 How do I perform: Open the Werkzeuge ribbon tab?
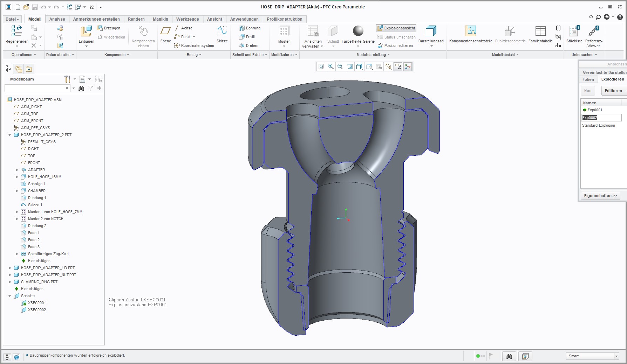[188, 19]
